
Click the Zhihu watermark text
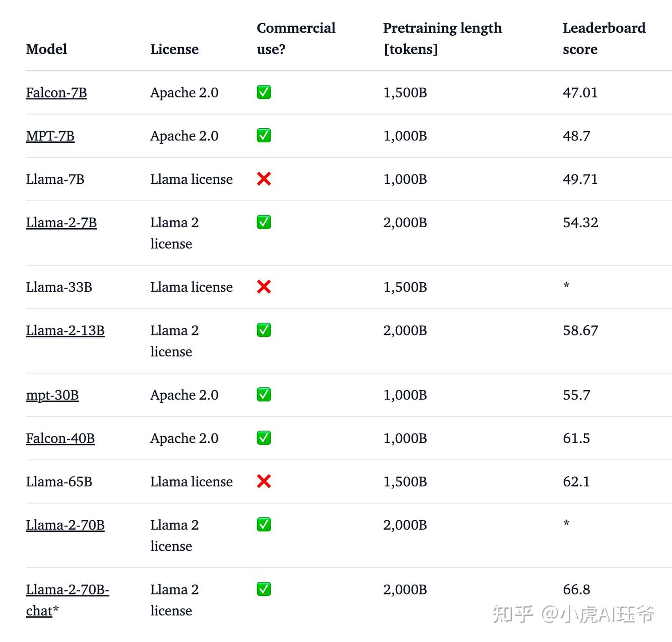pos(574,614)
